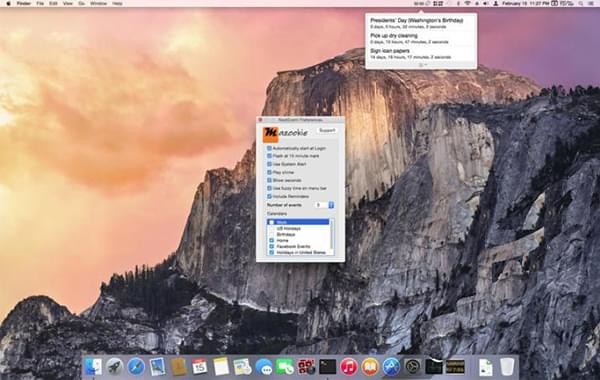Uncheck Holidays in United States calendar checkbox
The height and width of the screenshot is (380, 600).
coord(272,253)
